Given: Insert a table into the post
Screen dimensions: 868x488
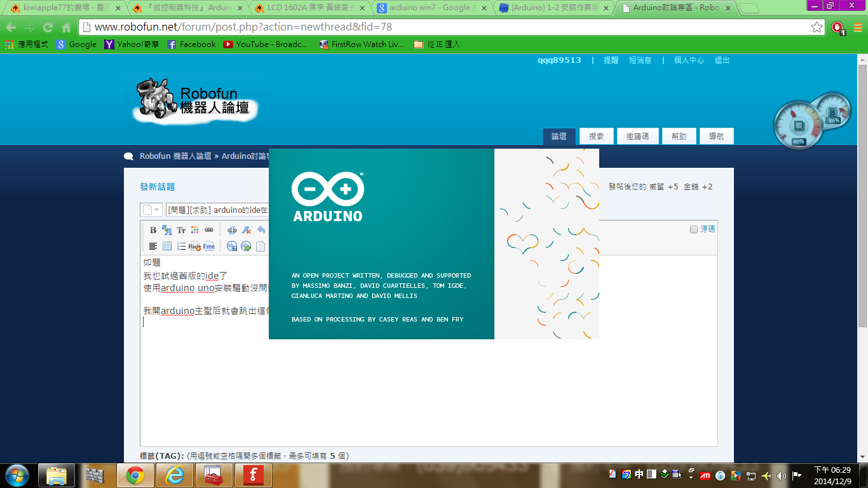Looking at the screenshot, I should [167, 246].
